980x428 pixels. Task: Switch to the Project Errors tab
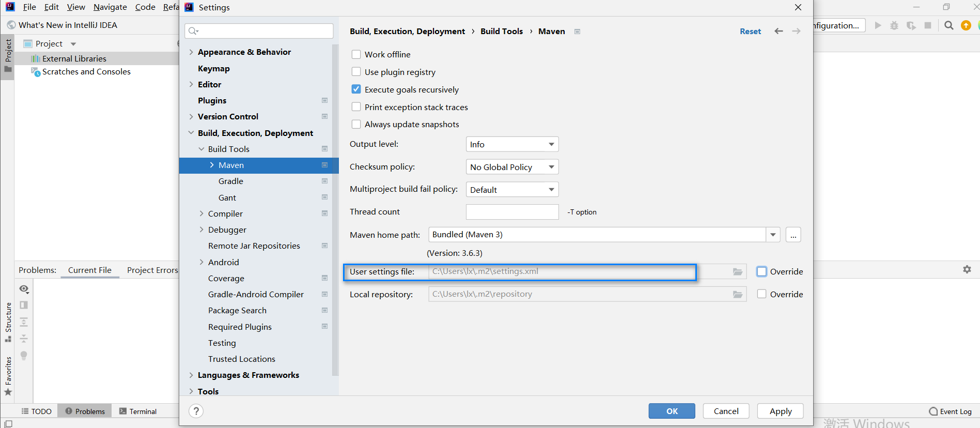[152, 270]
